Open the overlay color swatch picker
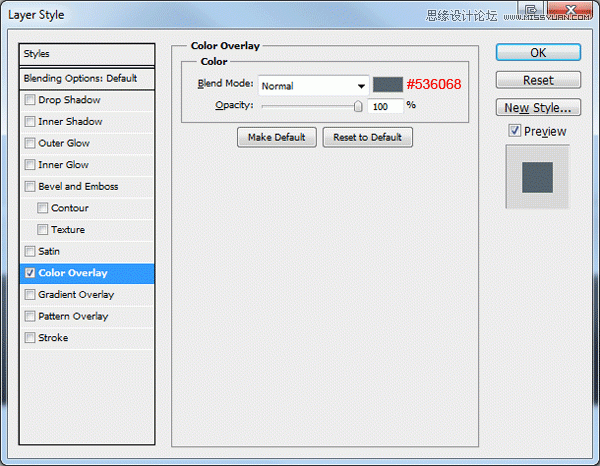This screenshot has width=600, height=466. [x=388, y=85]
